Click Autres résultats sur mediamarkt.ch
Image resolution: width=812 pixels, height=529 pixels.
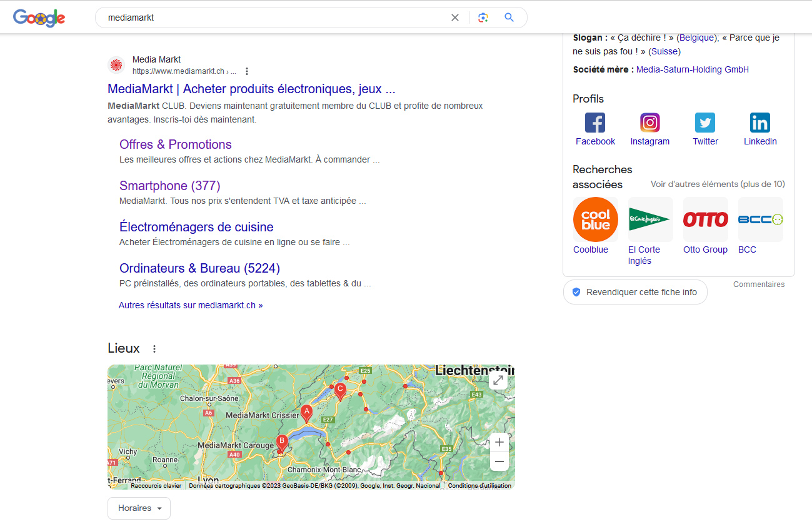[x=191, y=306]
